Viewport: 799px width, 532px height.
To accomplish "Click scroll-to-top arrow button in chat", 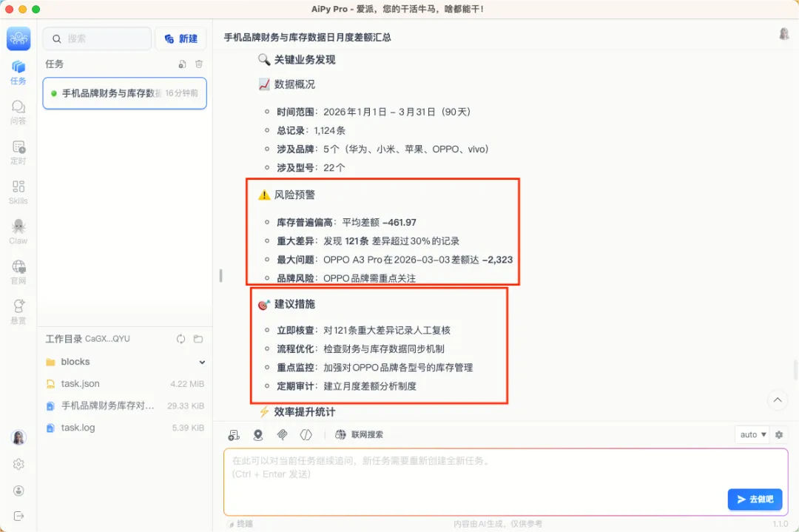I will click(777, 400).
